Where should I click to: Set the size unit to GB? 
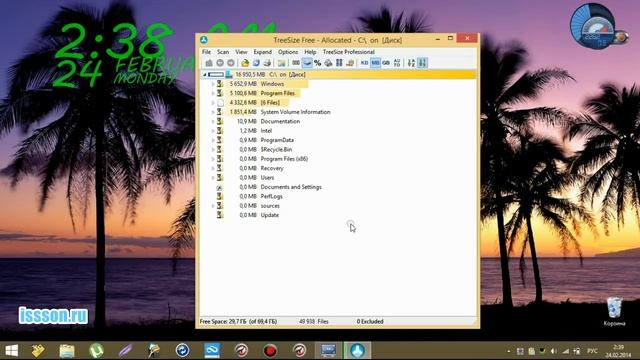click(x=386, y=63)
